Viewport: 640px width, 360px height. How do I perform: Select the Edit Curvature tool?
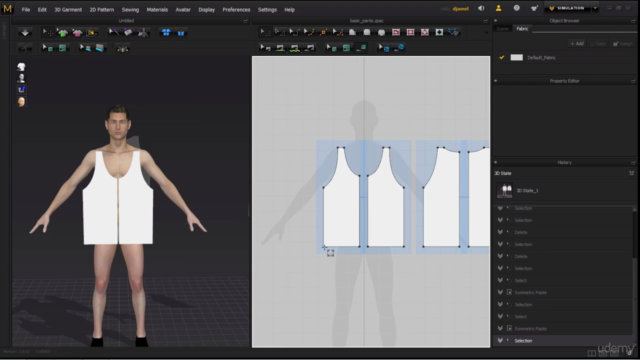click(x=294, y=32)
